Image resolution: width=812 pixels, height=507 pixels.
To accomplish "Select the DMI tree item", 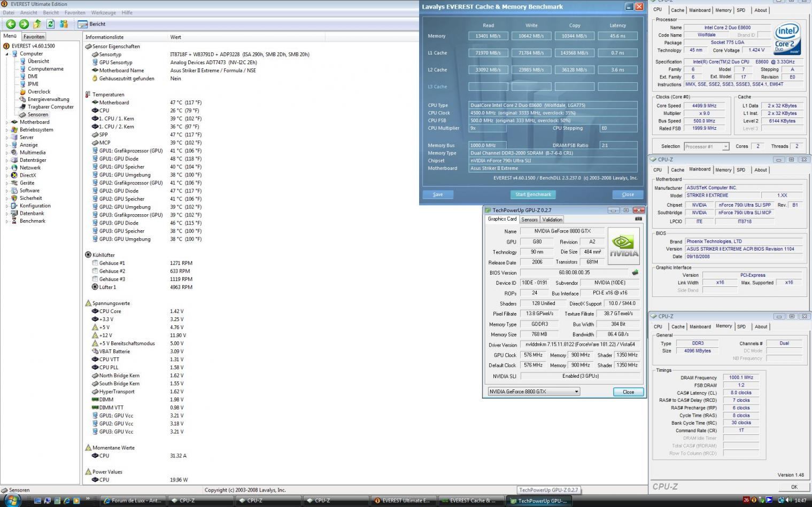I will [x=32, y=76].
